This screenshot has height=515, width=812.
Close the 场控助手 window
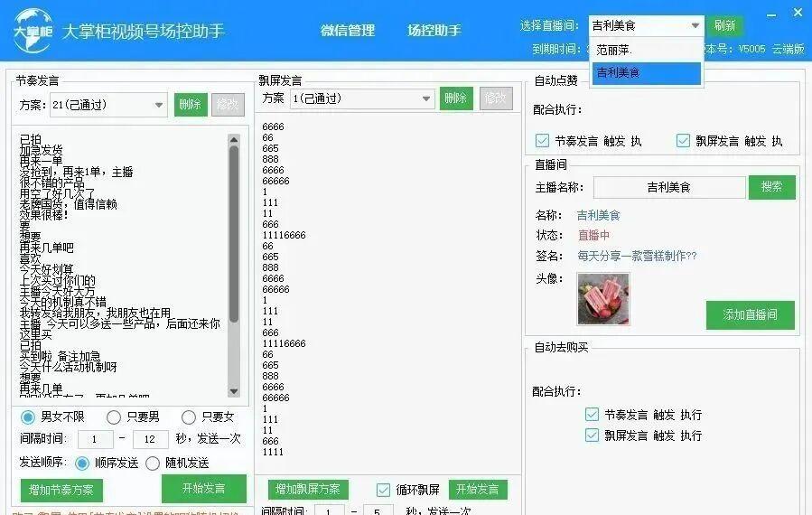[798, 13]
